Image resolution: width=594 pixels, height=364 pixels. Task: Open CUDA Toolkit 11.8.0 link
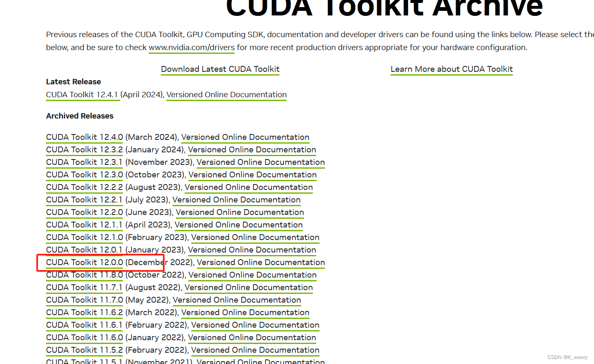(x=84, y=275)
